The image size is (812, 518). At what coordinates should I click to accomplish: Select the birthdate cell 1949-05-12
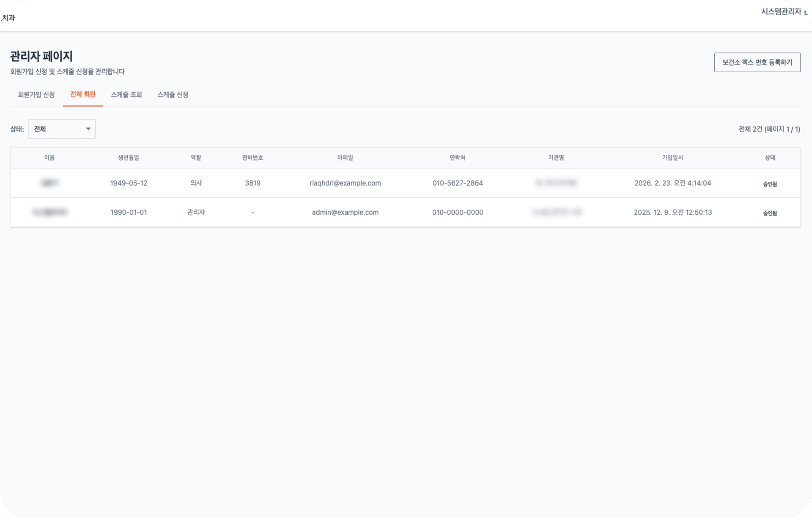(x=129, y=183)
